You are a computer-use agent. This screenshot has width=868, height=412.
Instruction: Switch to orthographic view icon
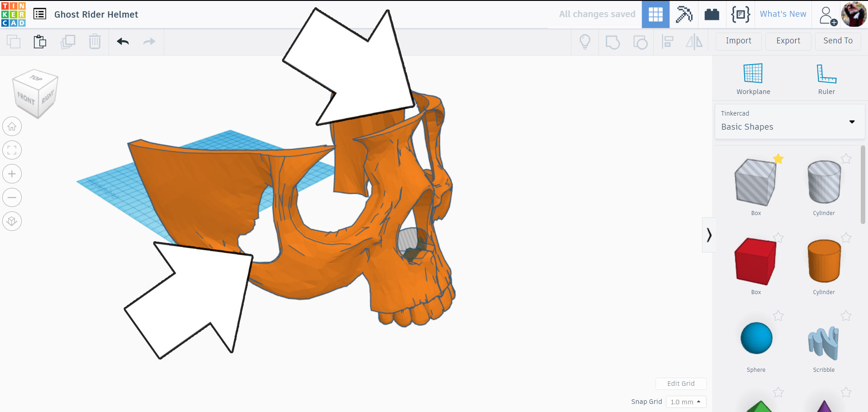[12, 221]
